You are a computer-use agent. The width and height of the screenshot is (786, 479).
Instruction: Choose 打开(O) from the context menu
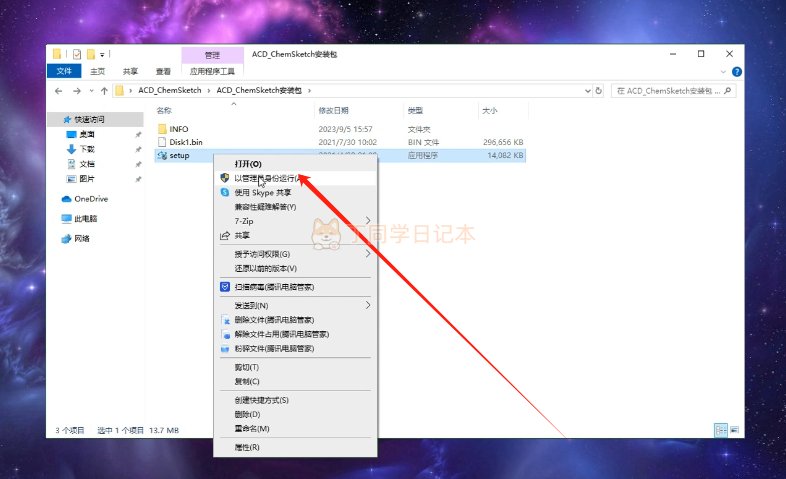295,164
